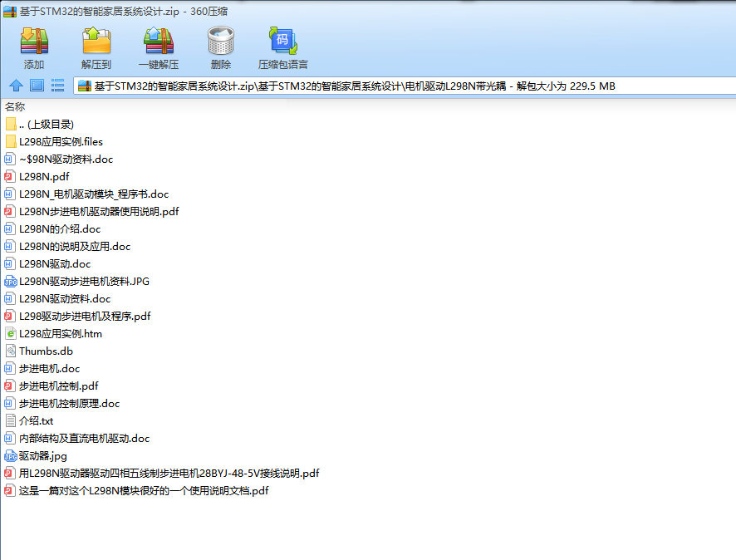This screenshot has height=560, width=736.
Task: Select the L298N驱动.doc file
Action: (x=47, y=264)
